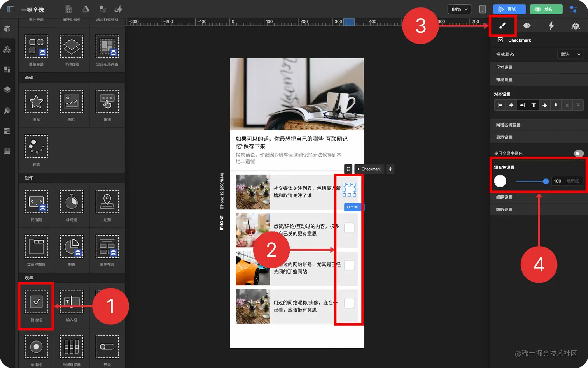The height and width of the screenshot is (368, 588).
Task: Adjust the fill opacity slider handle
Action: pos(546,181)
